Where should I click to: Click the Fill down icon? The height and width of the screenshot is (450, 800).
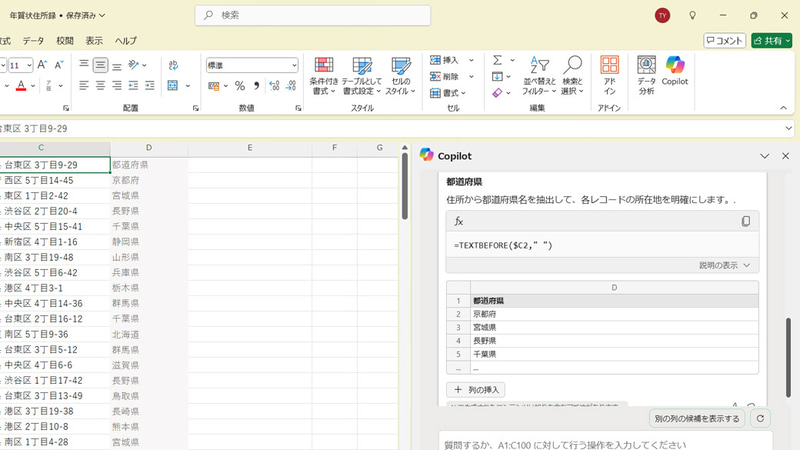[x=497, y=77]
